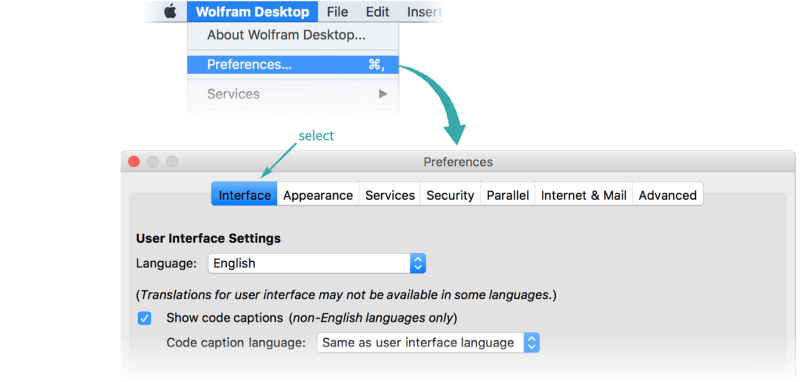Open the File menu
The width and height of the screenshot is (800, 382).
pos(337,12)
